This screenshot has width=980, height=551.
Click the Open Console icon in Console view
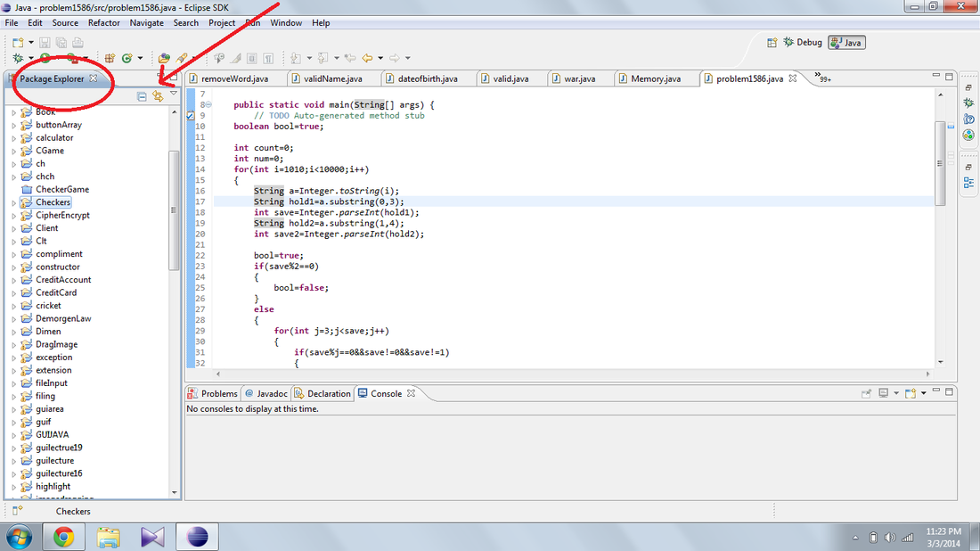910,393
